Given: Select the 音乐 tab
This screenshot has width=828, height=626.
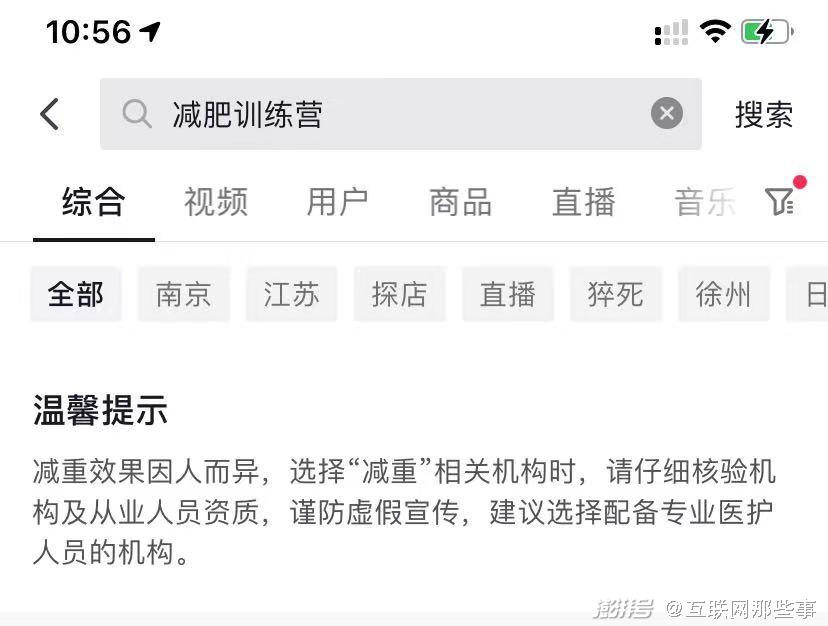Looking at the screenshot, I should (705, 202).
